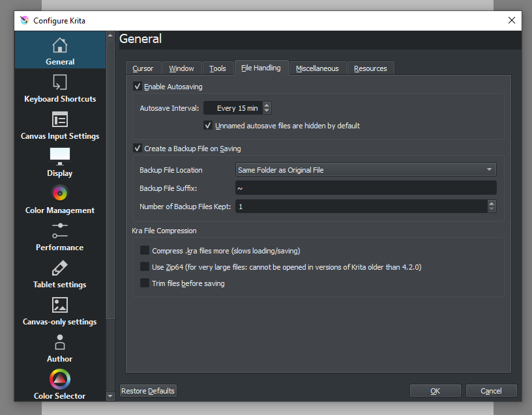Click General page heading text
Screen dimensions: 532x415
click(140, 38)
